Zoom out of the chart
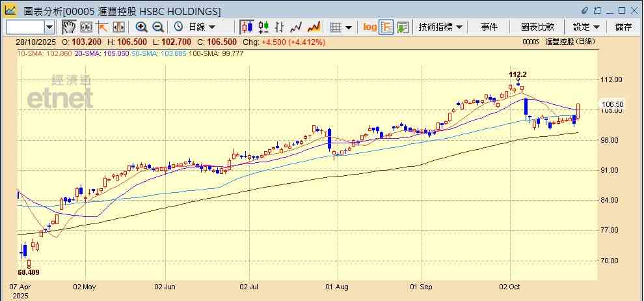Screen dimensions: 644x301 157,27
